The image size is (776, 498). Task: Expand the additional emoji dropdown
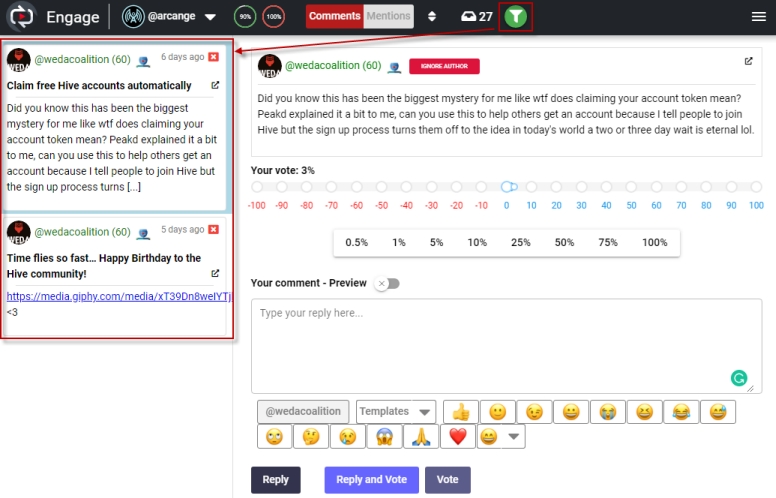(513, 437)
